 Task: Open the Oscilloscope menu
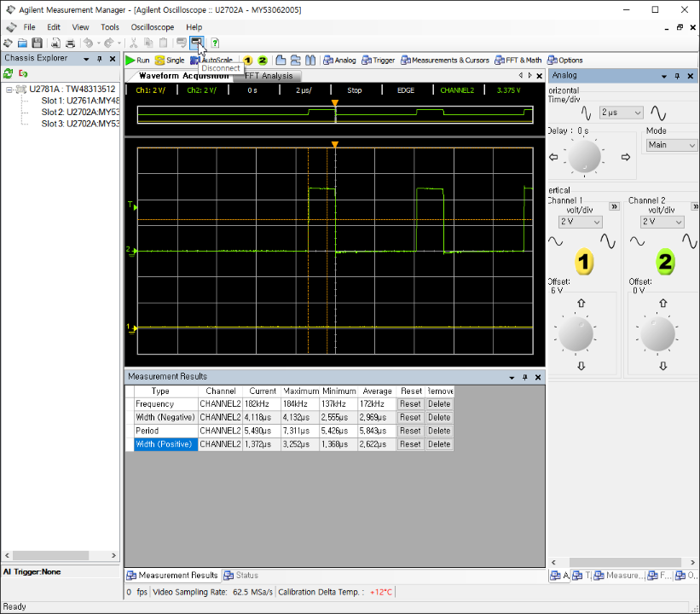click(x=153, y=27)
